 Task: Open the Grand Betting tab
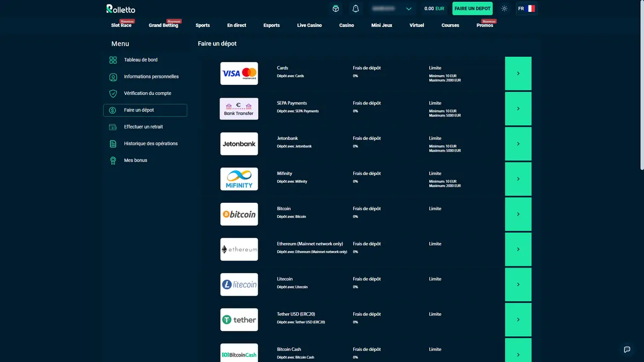(x=163, y=25)
